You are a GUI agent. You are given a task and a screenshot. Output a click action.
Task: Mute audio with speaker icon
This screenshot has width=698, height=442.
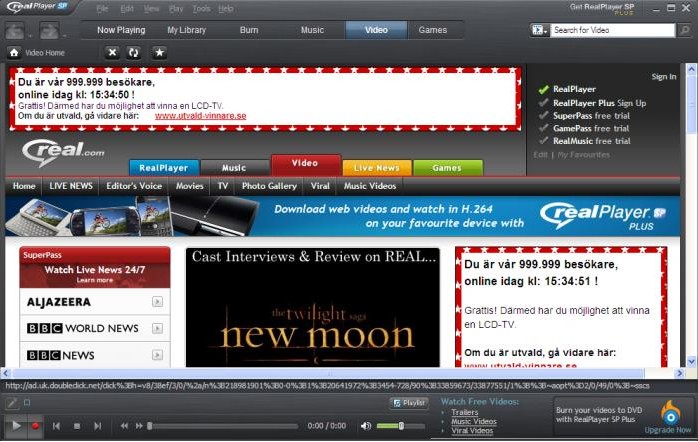(366, 426)
